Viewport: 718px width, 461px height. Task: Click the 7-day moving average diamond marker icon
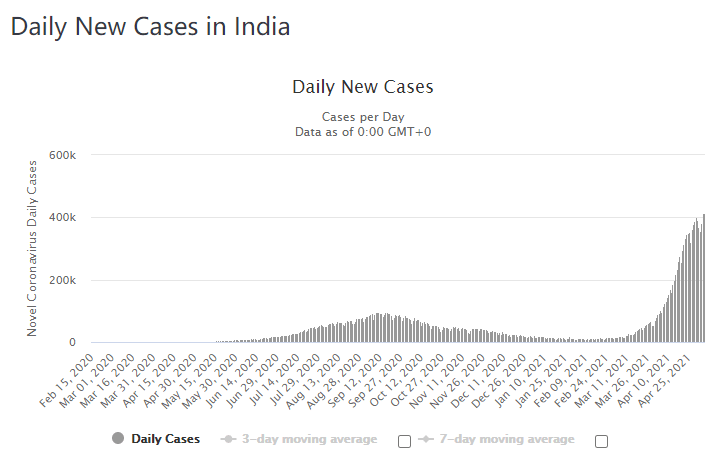point(425,439)
